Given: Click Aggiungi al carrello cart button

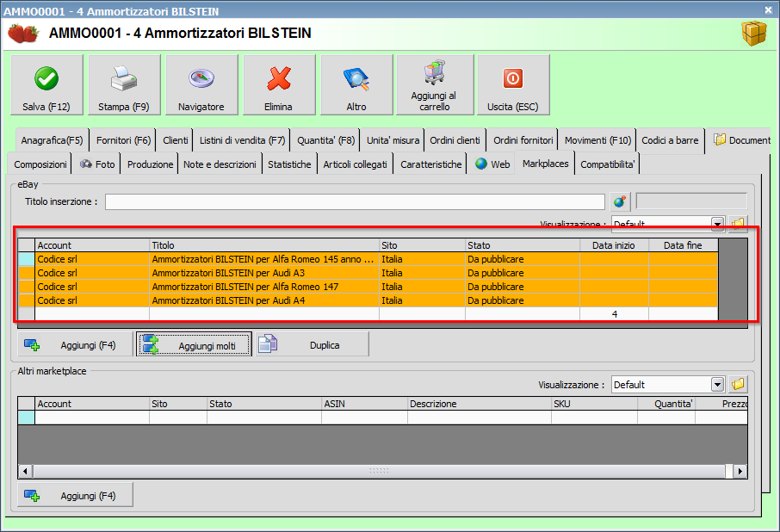Looking at the screenshot, I should click(435, 85).
